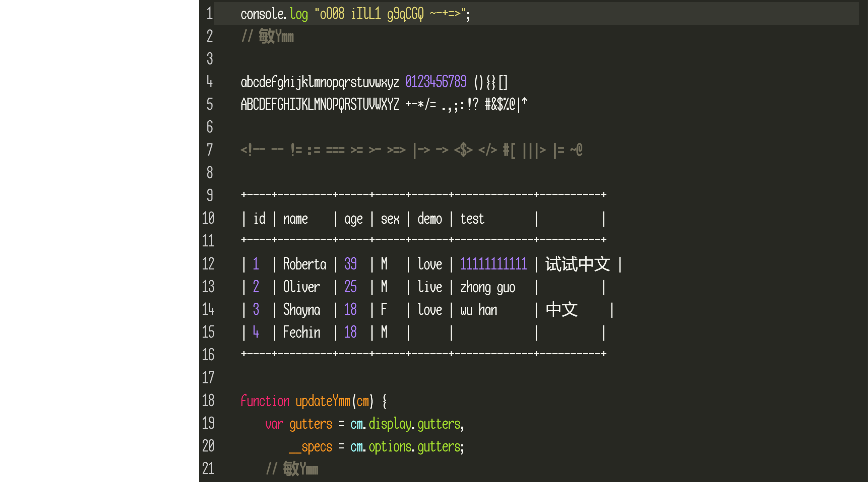Screen dimensions: 868x482
Task: Click the cm parameter on line 18
Action: pos(363,401)
